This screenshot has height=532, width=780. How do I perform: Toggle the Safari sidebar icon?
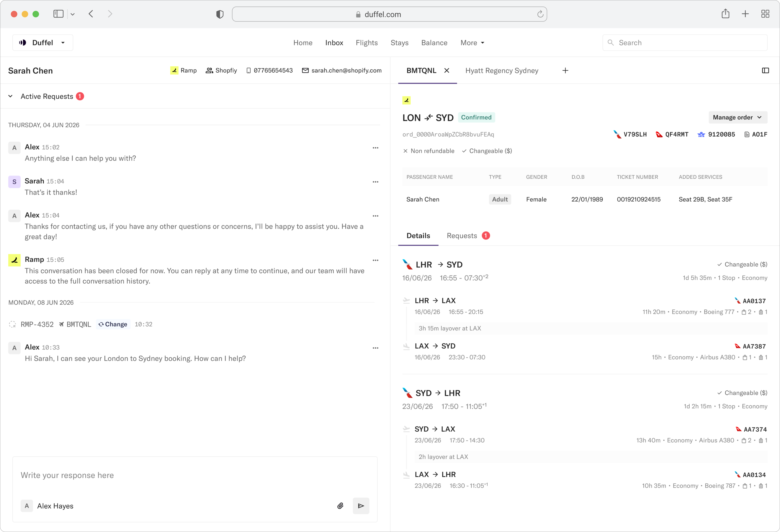(58, 14)
